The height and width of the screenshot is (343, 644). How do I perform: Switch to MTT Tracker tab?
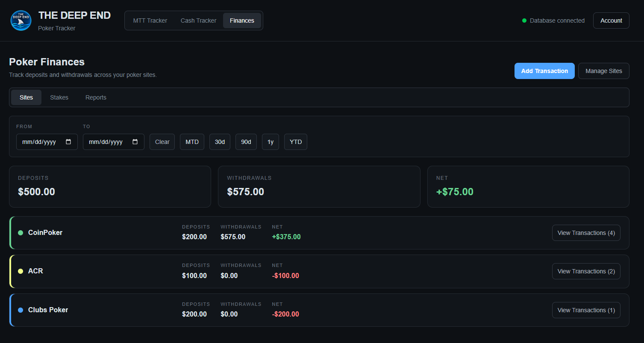(150, 21)
